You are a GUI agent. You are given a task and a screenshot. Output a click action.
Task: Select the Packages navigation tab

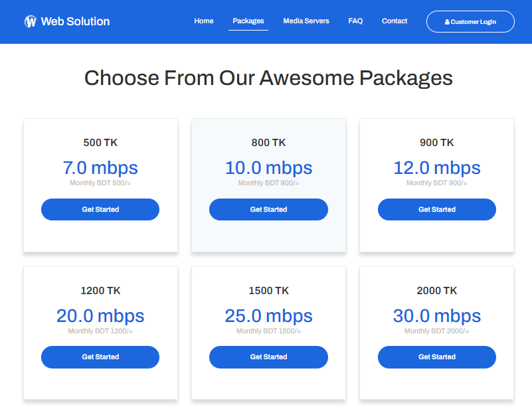point(248,21)
